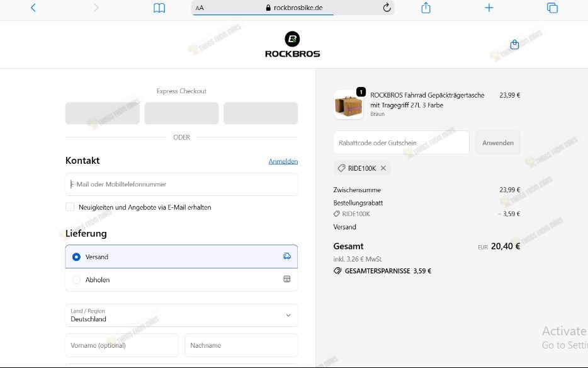Open the AA text size menu
Image resolution: width=588 pixels, height=368 pixels.
pos(200,8)
